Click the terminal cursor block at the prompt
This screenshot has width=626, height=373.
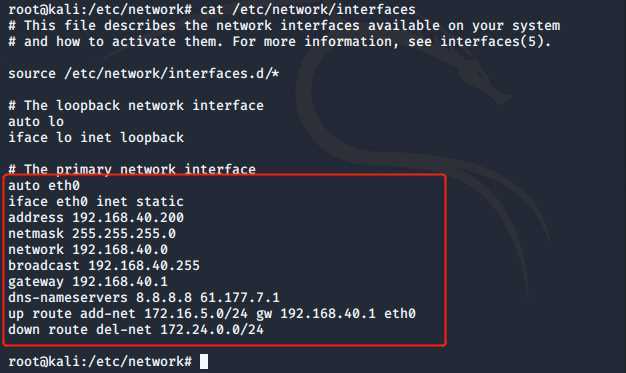coord(204,361)
